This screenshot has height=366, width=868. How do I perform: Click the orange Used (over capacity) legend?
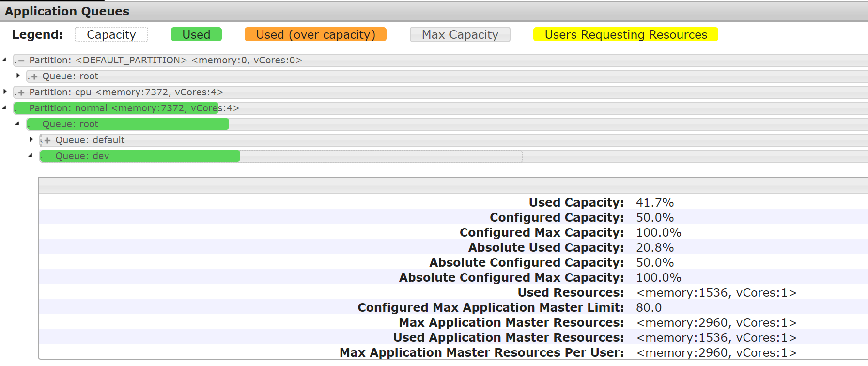315,35
